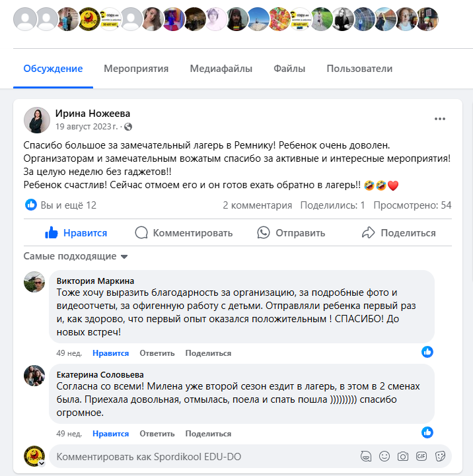Toggle the Нравится like on the post
The height and width of the screenshot is (476, 473).
tap(76, 233)
